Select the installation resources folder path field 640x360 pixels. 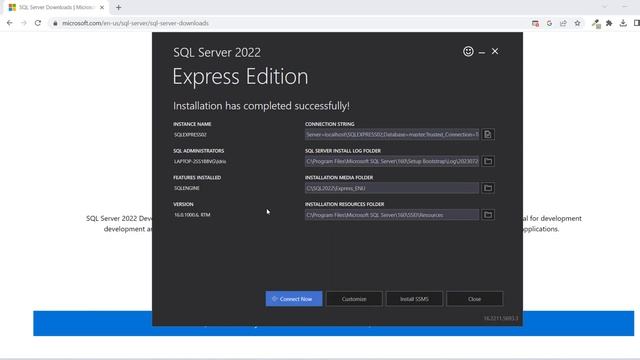tap(392, 215)
